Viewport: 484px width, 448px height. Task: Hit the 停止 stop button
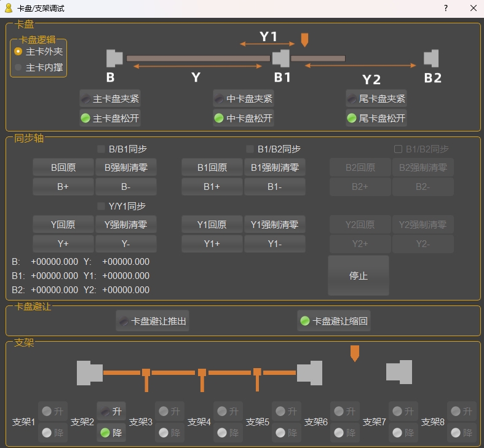tap(359, 275)
